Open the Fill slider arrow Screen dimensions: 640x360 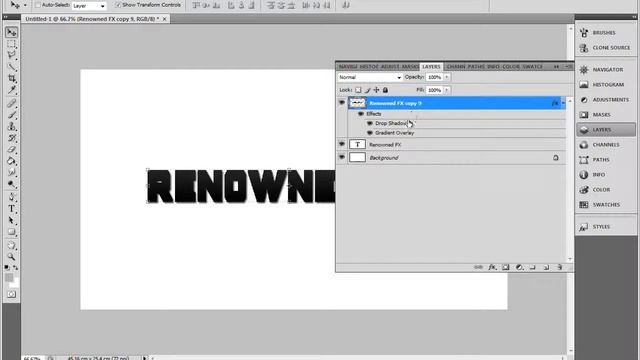coord(447,90)
